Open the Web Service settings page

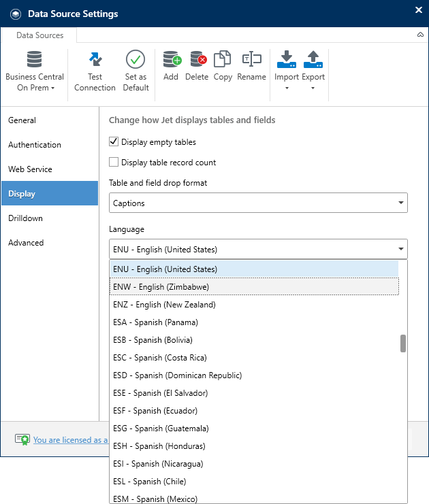(50, 169)
